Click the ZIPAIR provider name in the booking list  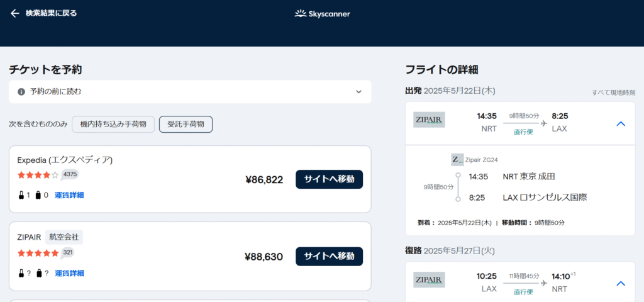click(x=29, y=237)
